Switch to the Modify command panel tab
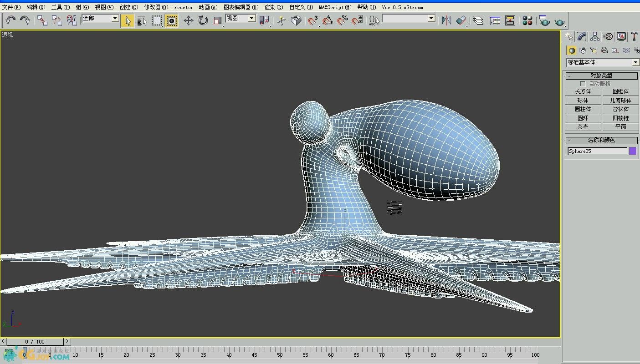 tap(582, 36)
